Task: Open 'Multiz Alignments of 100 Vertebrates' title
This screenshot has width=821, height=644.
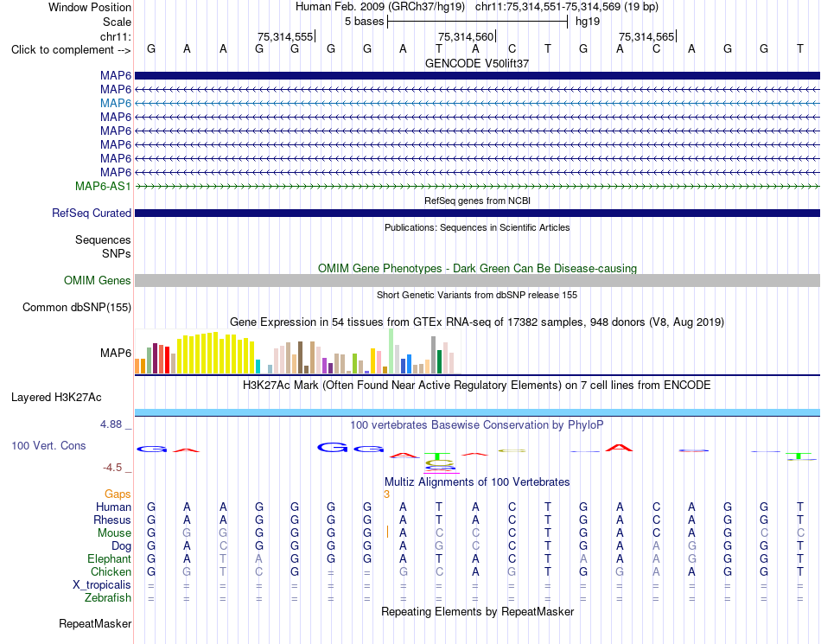Action: click(x=477, y=481)
